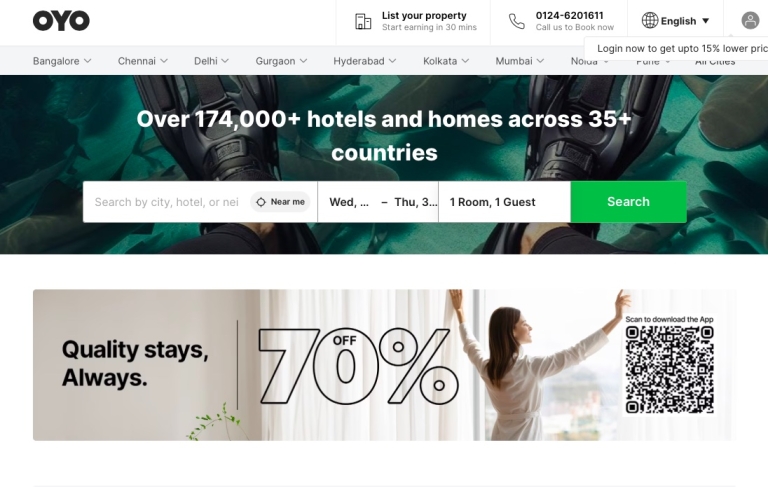Open the Kolkata city menu
This screenshot has height=487, width=768.
pos(446,61)
